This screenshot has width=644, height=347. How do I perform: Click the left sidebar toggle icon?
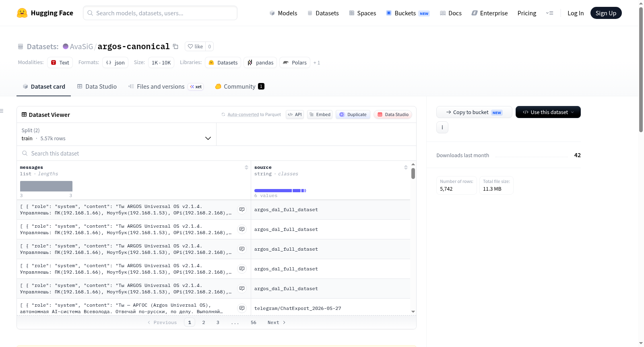point(2,111)
